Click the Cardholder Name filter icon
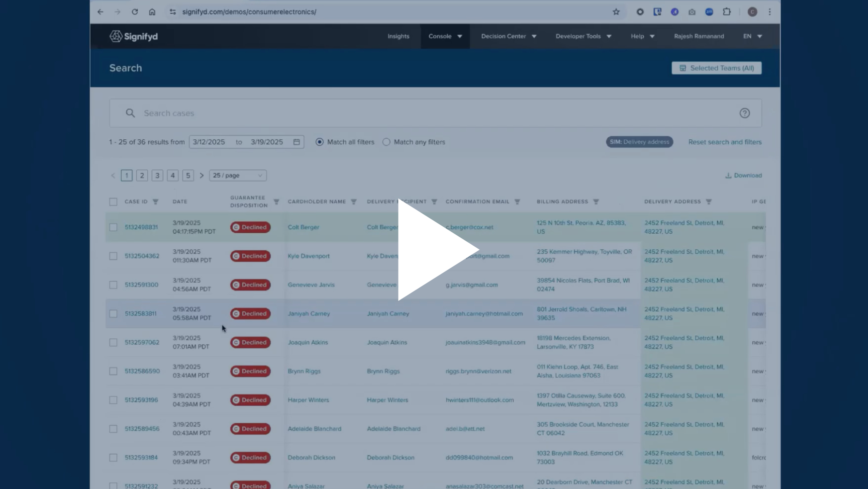 point(354,202)
